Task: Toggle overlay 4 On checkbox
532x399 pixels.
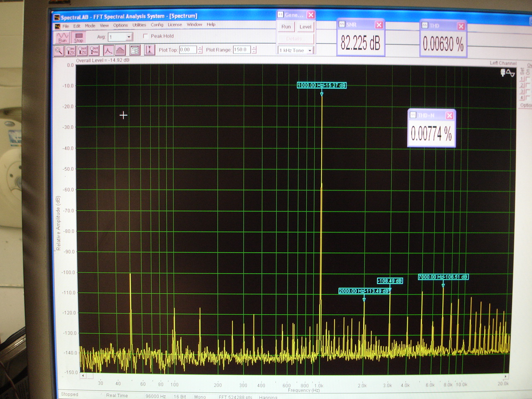Action: tap(528, 98)
